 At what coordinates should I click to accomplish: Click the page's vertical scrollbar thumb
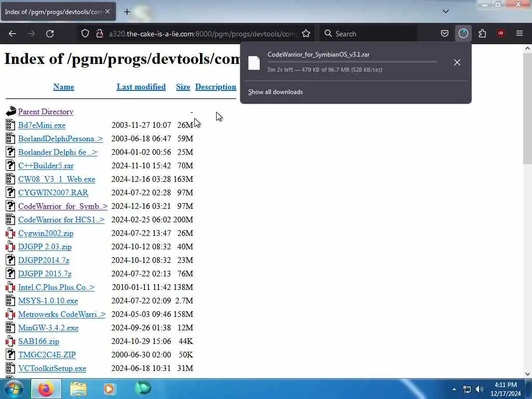coord(527,109)
